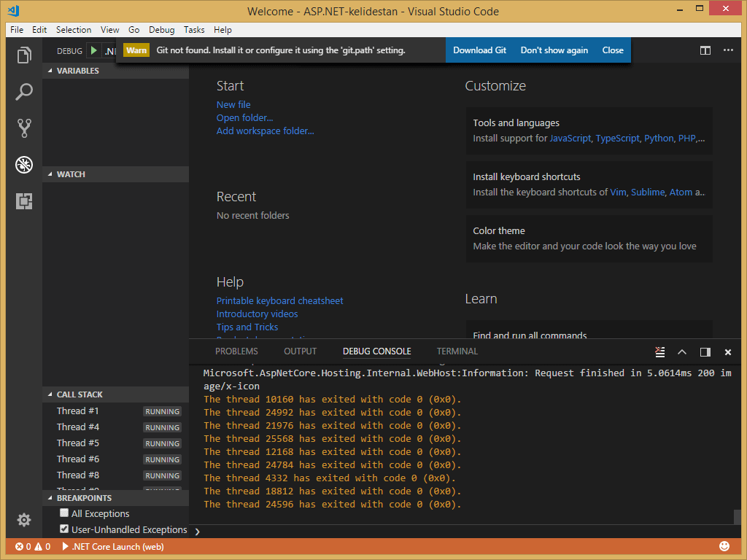Send feedback via the smiley icon
Viewport: 747px width, 560px height.
point(724,546)
